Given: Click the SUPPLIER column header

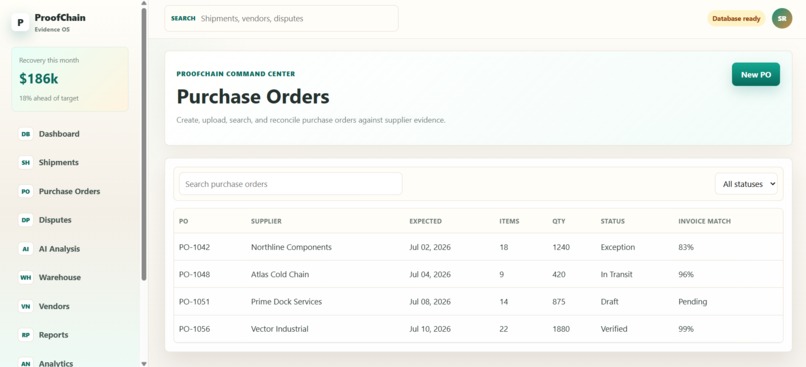Looking at the screenshot, I should tap(266, 222).
